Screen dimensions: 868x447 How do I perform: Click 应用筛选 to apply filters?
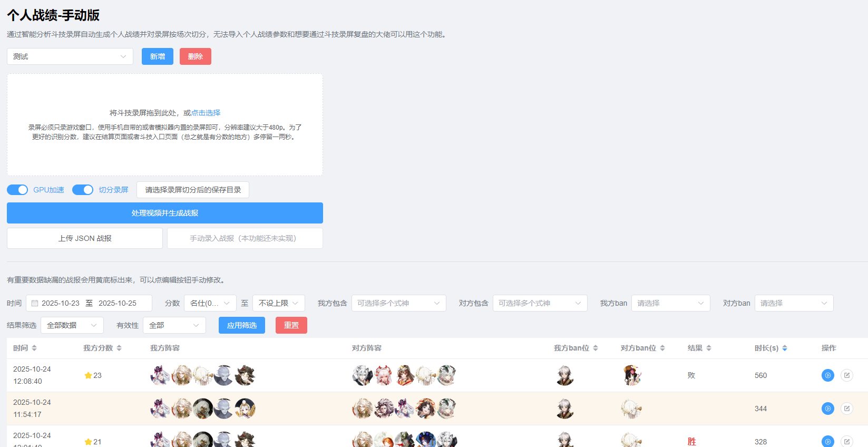tap(242, 325)
